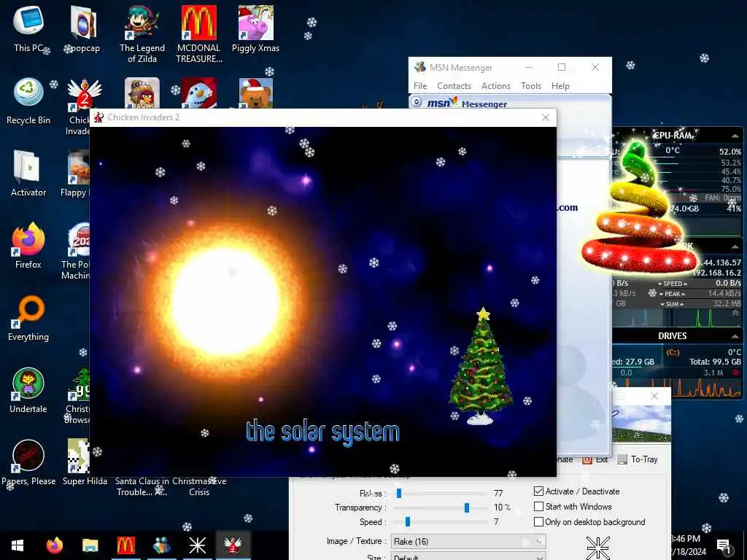The height and width of the screenshot is (560, 747).
Task: Open Firefox from the taskbar
Action: (54, 545)
